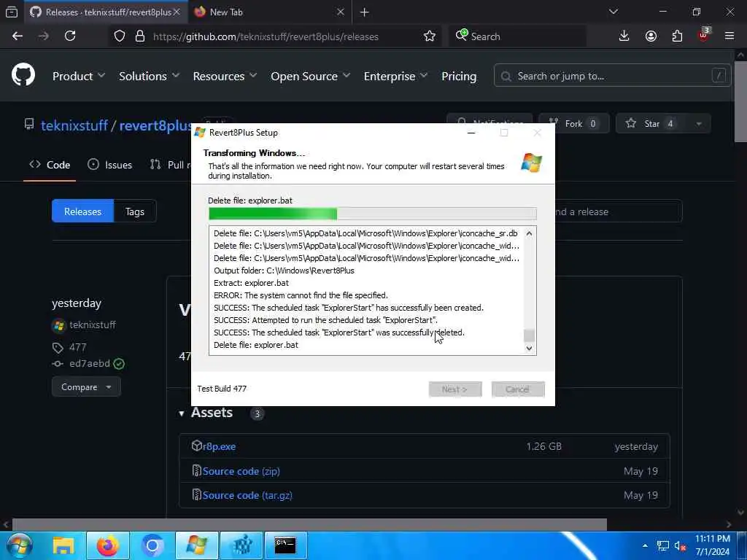Expand the Open Source menu
The image size is (747, 560).
coord(311,76)
